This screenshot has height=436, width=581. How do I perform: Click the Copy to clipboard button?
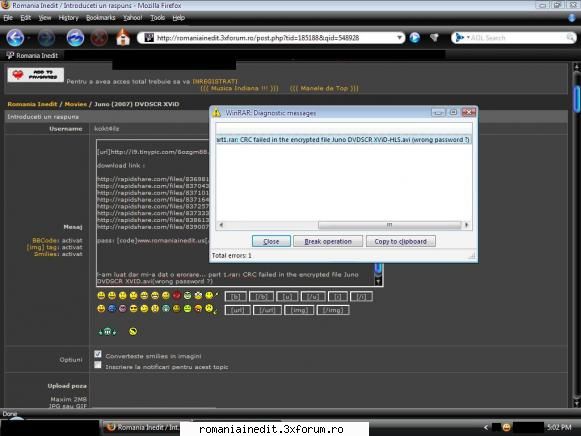pos(401,242)
